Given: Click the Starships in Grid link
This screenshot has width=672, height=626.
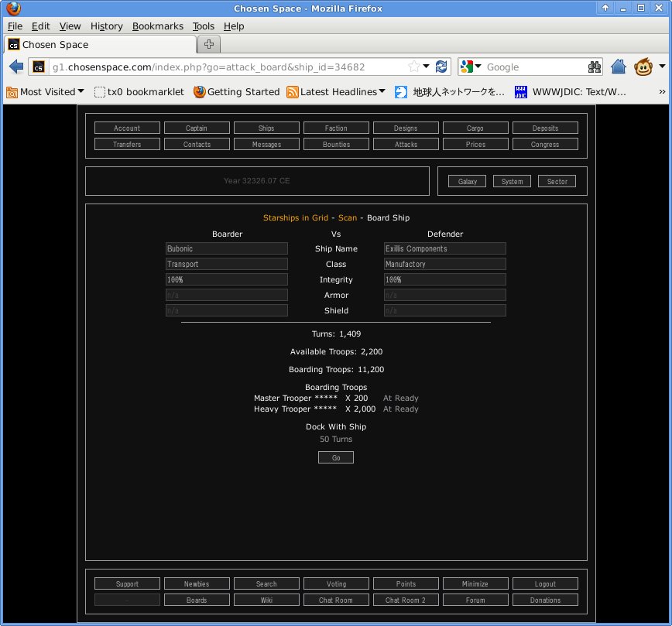Looking at the screenshot, I should coord(296,217).
